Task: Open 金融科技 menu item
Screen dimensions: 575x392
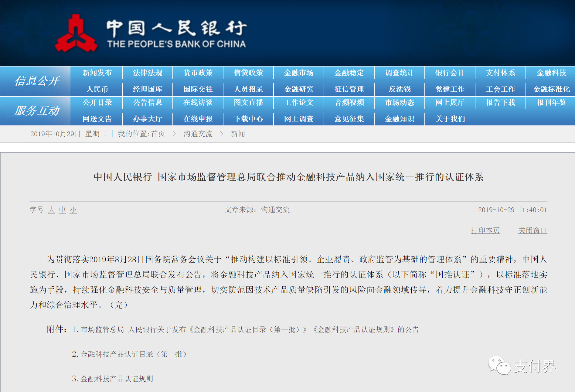Action: click(x=551, y=73)
